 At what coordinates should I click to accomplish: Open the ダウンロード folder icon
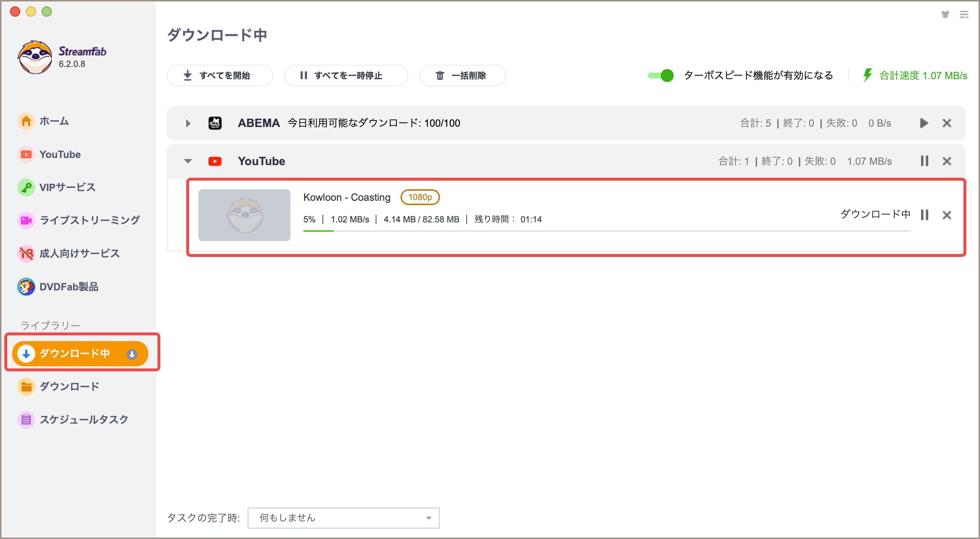pyautogui.click(x=26, y=387)
